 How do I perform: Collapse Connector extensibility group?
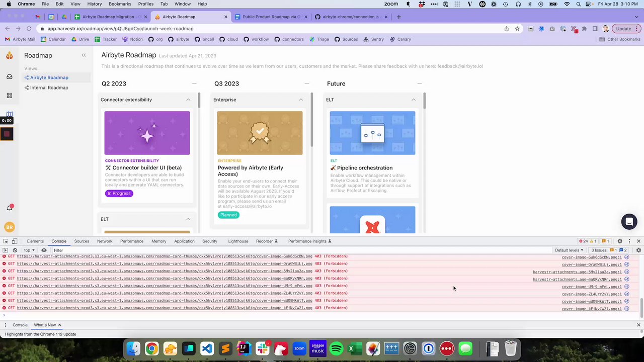pos(188,100)
